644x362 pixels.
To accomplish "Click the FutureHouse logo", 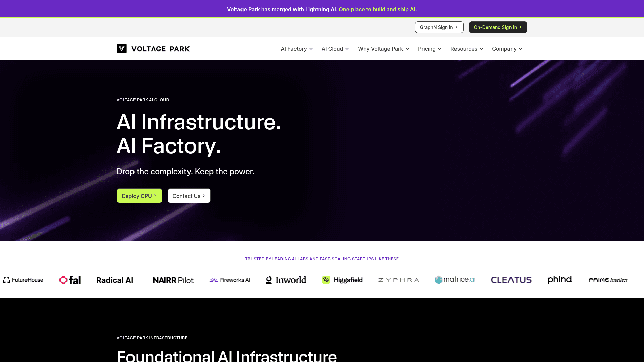I will click(x=23, y=280).
